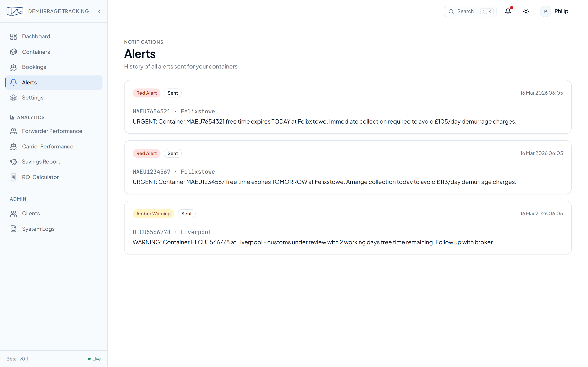Open the Containers section
This screenshot has height=367, width=588.
(36, 52)
